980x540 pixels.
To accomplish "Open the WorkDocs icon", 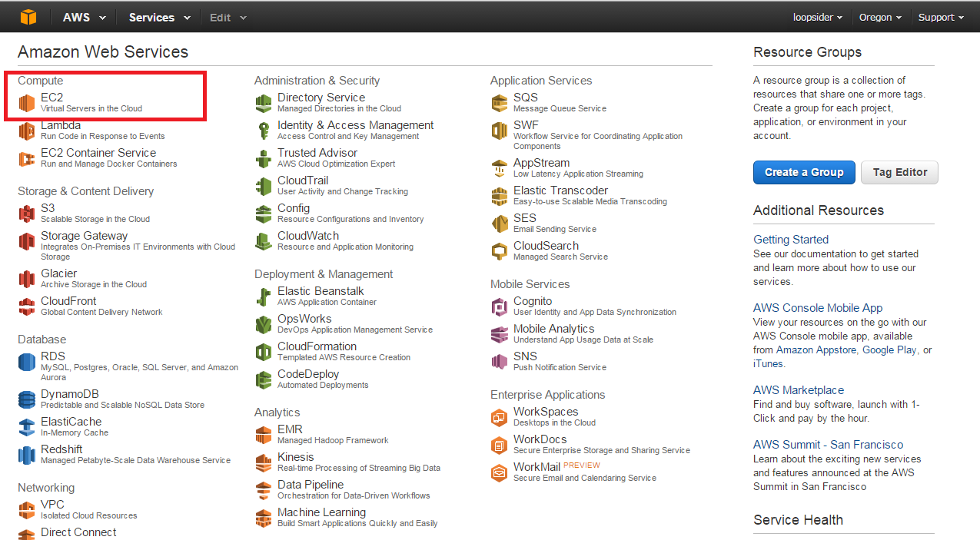I will 500,445.
